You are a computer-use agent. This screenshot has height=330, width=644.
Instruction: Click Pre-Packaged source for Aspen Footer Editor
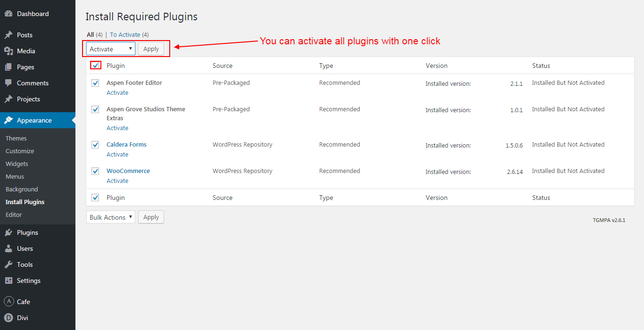pyautogui.click(x=231, y=83)
